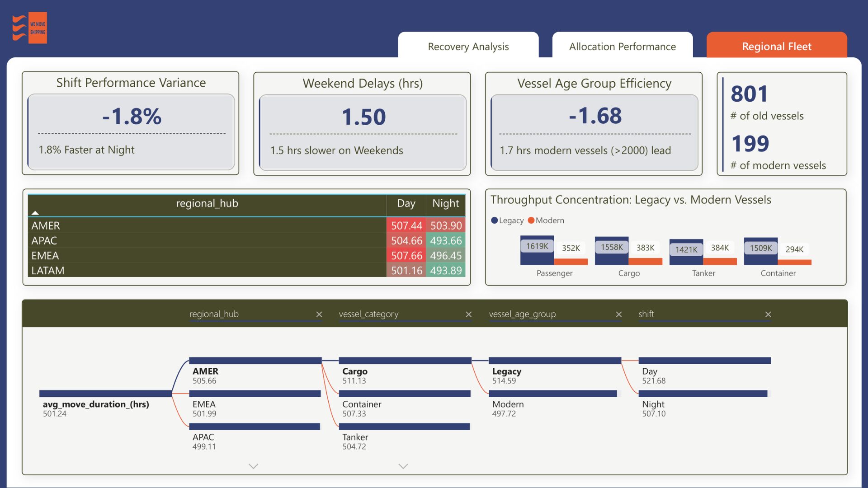Click the Passenger legacy 1619K bar
The image size is (868, 488).
[537, 257]
